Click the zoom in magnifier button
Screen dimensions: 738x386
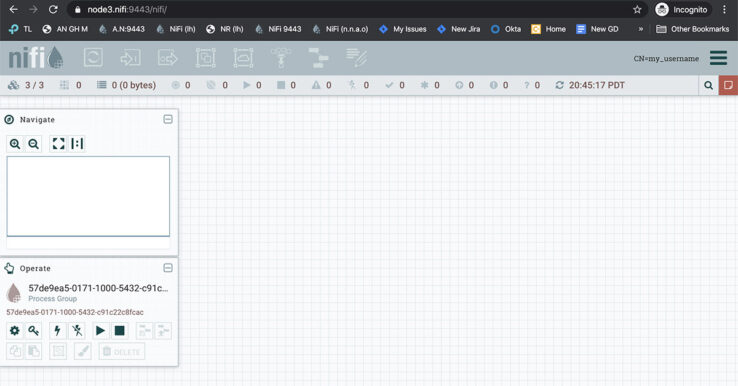click(15, 144)
